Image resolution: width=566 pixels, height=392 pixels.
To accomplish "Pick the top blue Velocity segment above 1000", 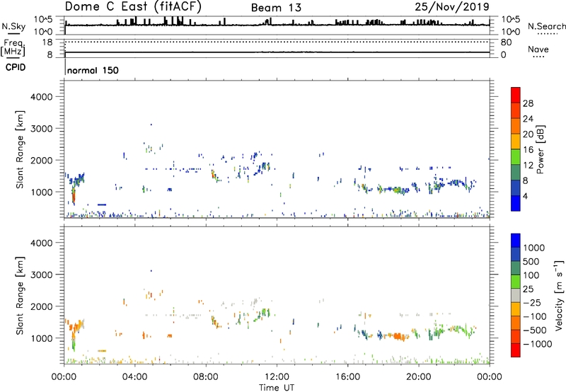I will click(x=516, y=241).
